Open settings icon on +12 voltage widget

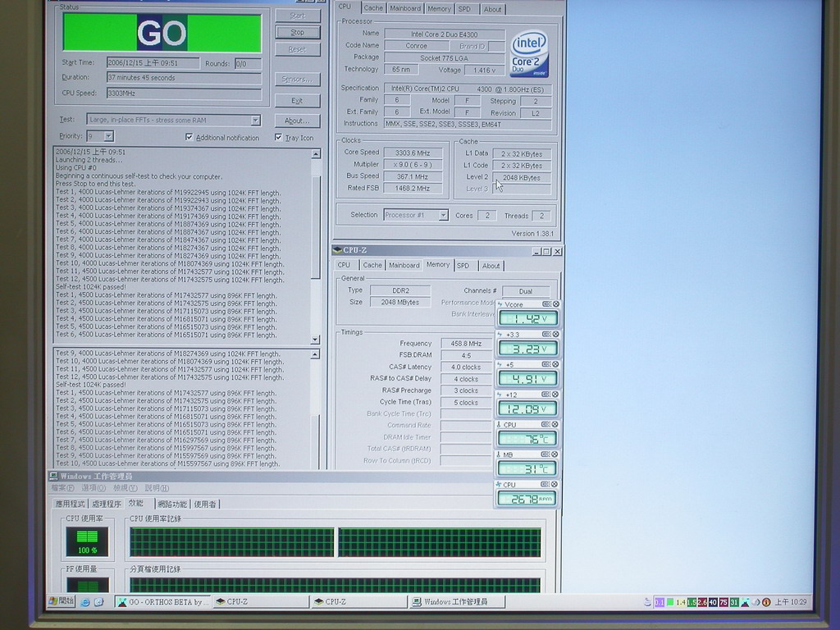[546, 395]
